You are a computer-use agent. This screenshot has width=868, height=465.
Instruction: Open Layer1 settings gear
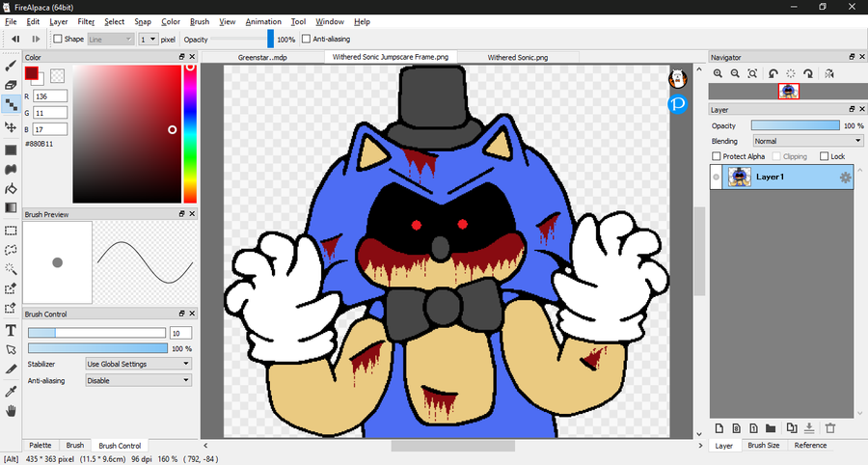point(845,178)
